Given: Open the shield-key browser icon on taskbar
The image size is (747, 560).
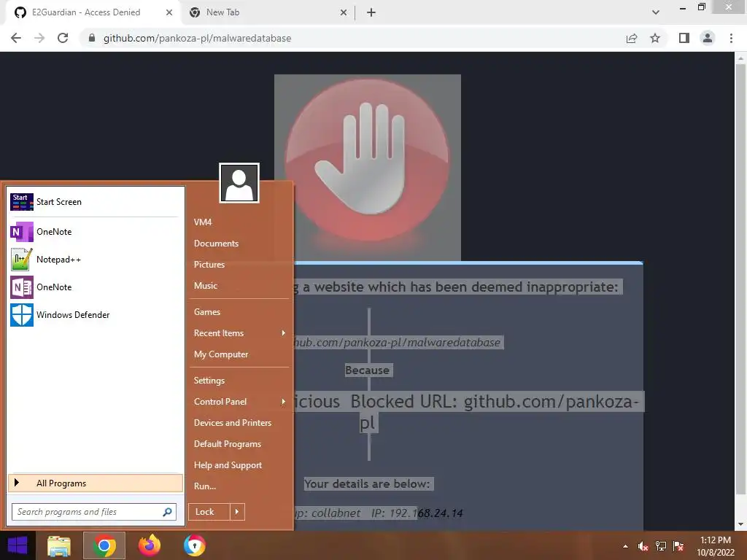Looking at the screenshot, I should pyautogui.click(x=194, y=545).
